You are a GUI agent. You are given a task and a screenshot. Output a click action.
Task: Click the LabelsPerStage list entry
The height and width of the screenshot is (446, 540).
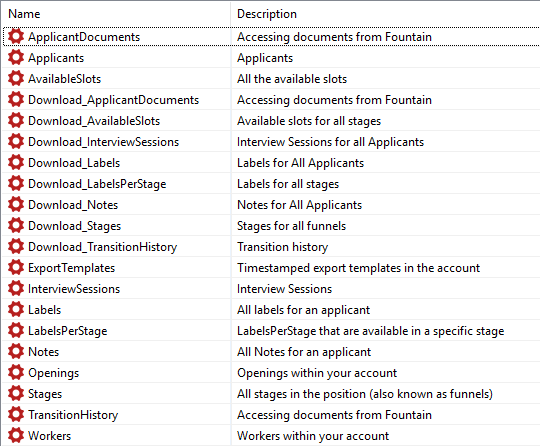[68, 331]
